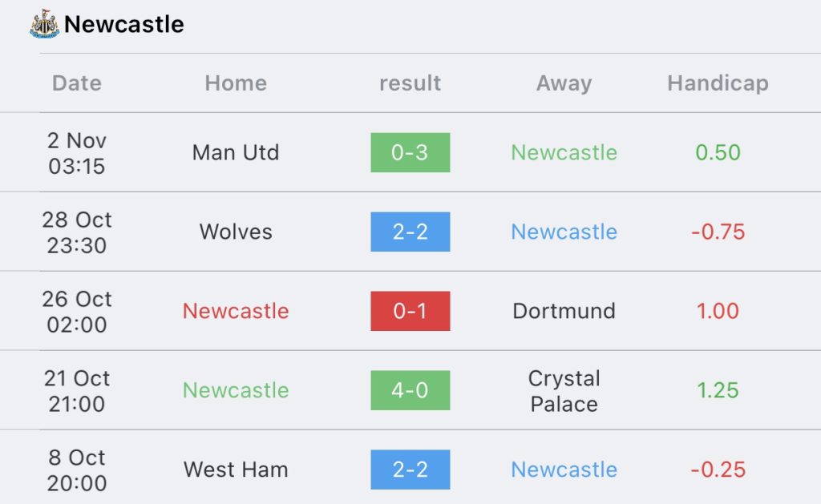This screenshot has width=821, height=504.
Task: Open the Wolves team link
Action: (x=236, y=232)
